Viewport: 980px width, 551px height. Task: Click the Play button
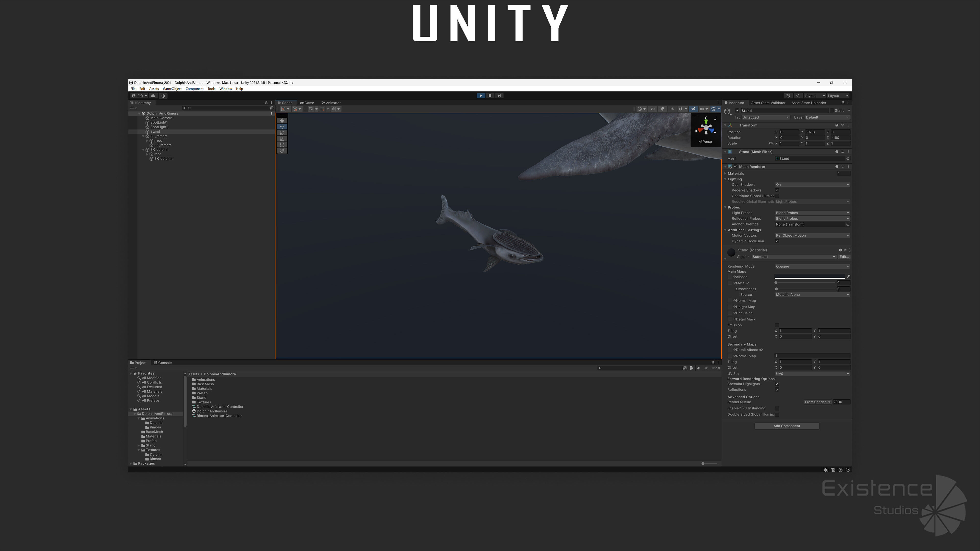(481, 96)
